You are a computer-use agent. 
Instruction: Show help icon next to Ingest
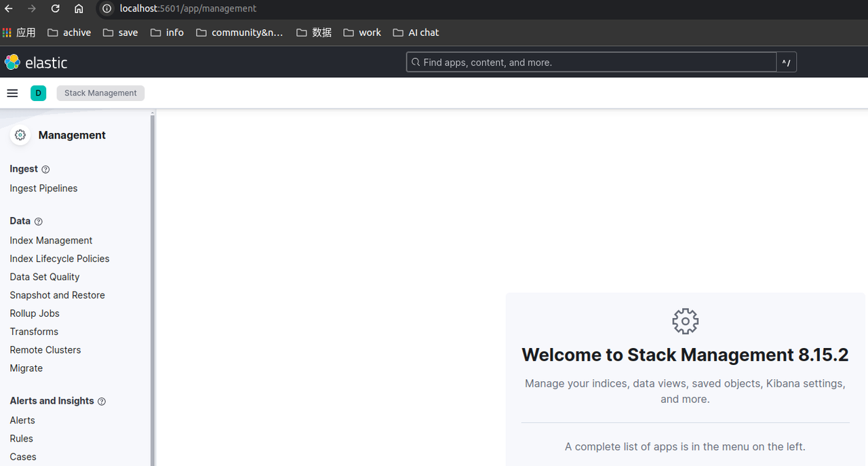tap(45, 170)
